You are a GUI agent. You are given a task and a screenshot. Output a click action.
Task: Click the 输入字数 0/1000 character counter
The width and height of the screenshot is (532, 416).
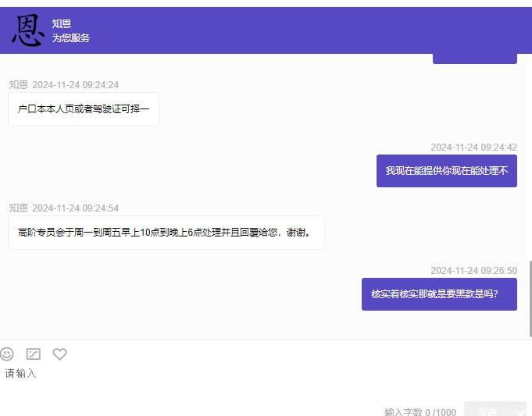(x=420, y=411)
